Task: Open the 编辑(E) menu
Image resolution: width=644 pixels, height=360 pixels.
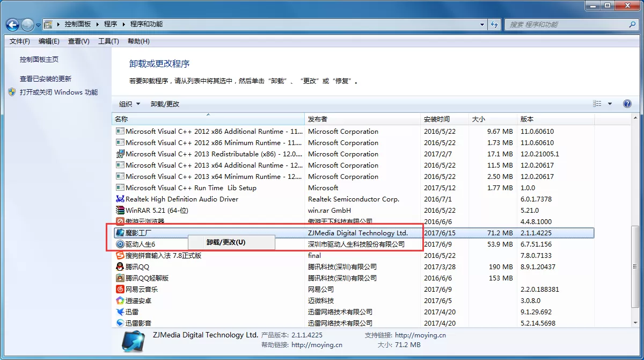Action: (x=49, y=41)
